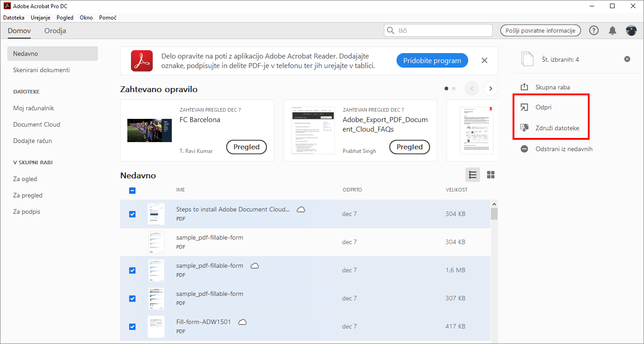Open thumbnail of Fill-form-ADW1501 file
The width and height of the screenshot is (644, 344).
[156, 326]
